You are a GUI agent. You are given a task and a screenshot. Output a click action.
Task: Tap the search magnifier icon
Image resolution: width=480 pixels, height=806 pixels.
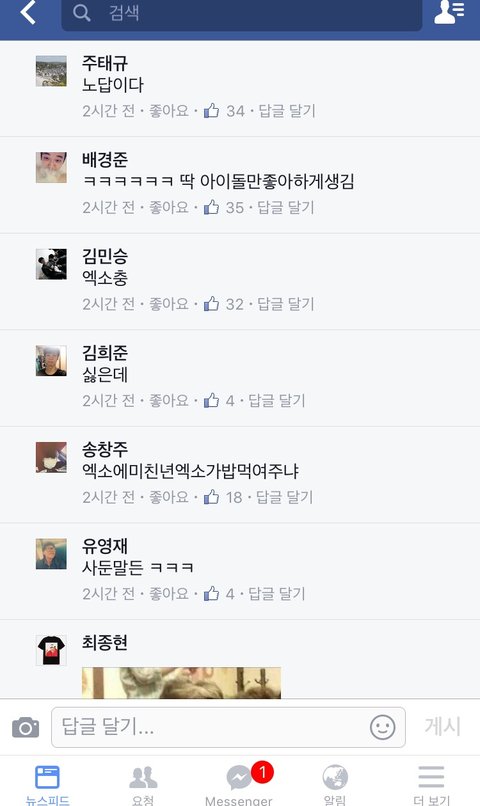[81, 13]
